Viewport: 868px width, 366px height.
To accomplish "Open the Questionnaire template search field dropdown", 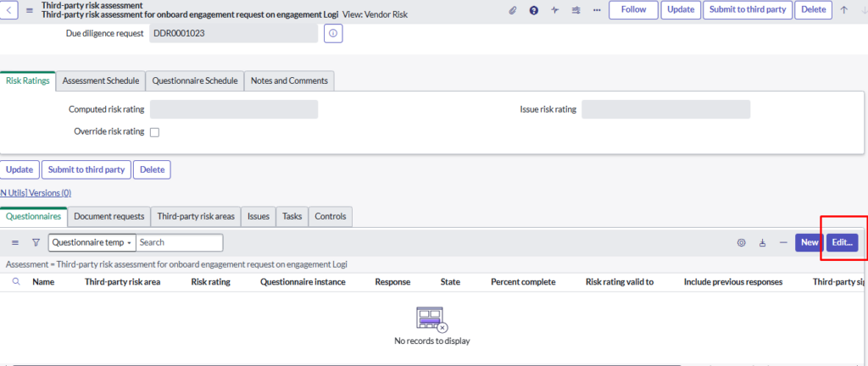I will (92, 242).
